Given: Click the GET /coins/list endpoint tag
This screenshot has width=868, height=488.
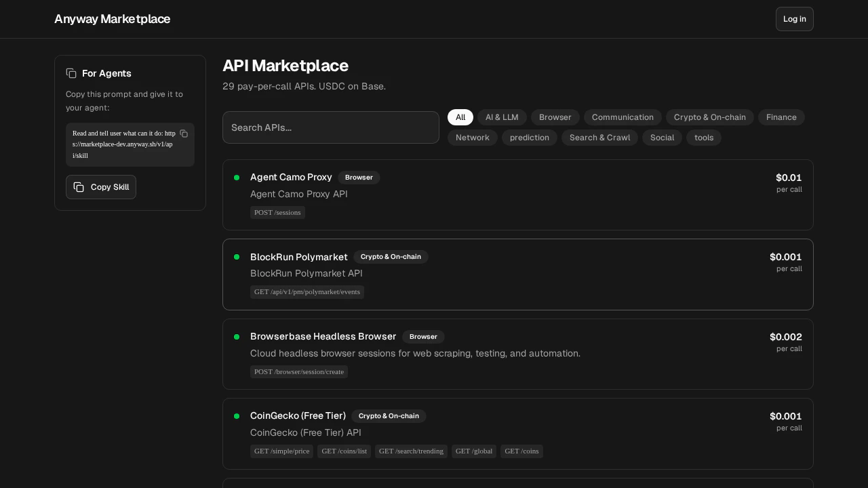Looking at the screenshot, I should click(x=344, y=451).
